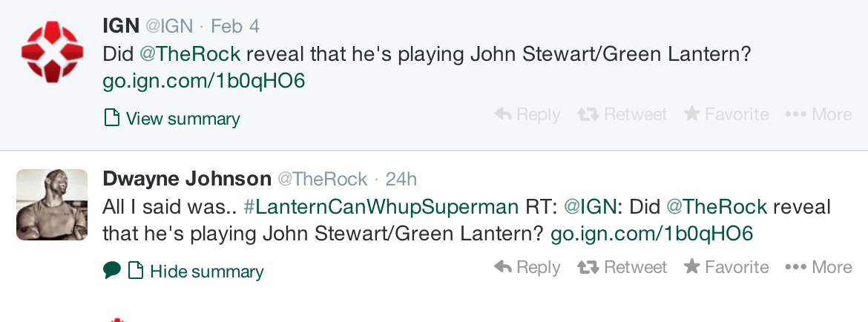Open @TheRock mention in IGN tweet
The height and width of the screenshot is (322, 868).
pyautogui.click(x=190, y=54)
